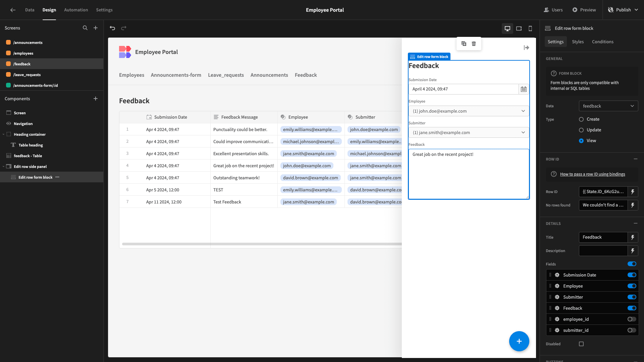Image resolution: width=644 pixels, height=362 pixels.
Task: Open No rows found bindings icon
Action: click(633, 205)
